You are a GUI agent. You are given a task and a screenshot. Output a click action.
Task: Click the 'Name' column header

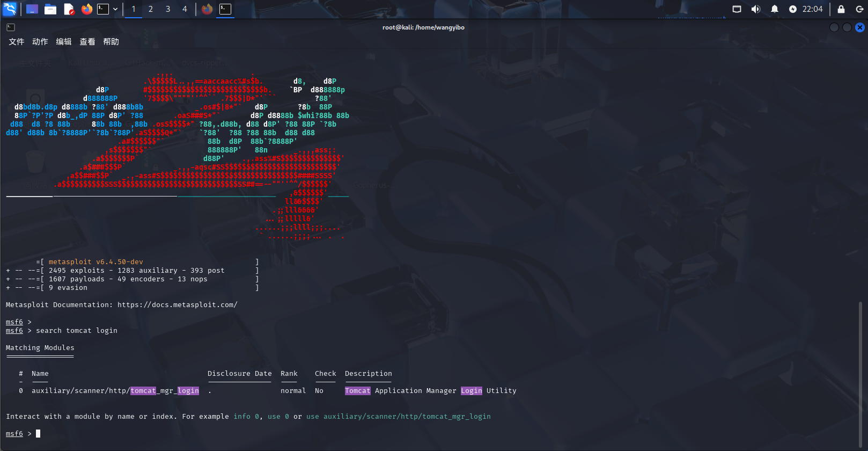point(40,374)
